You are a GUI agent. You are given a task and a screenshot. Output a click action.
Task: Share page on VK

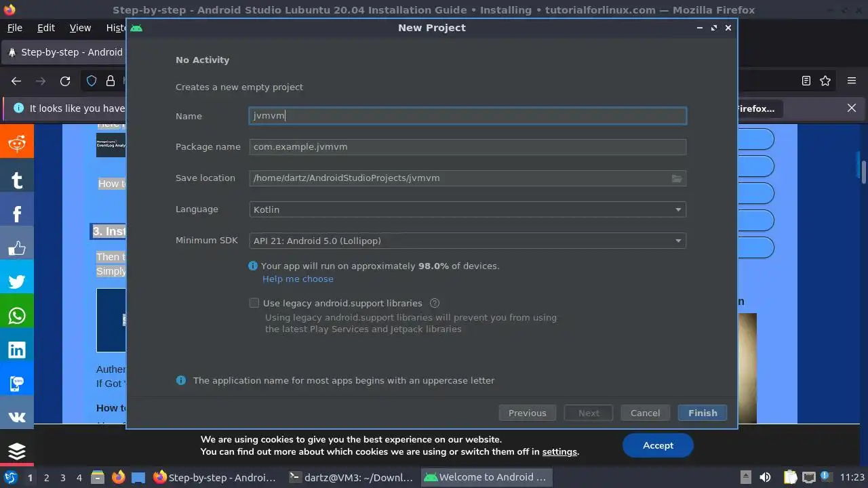coord(17,418)
